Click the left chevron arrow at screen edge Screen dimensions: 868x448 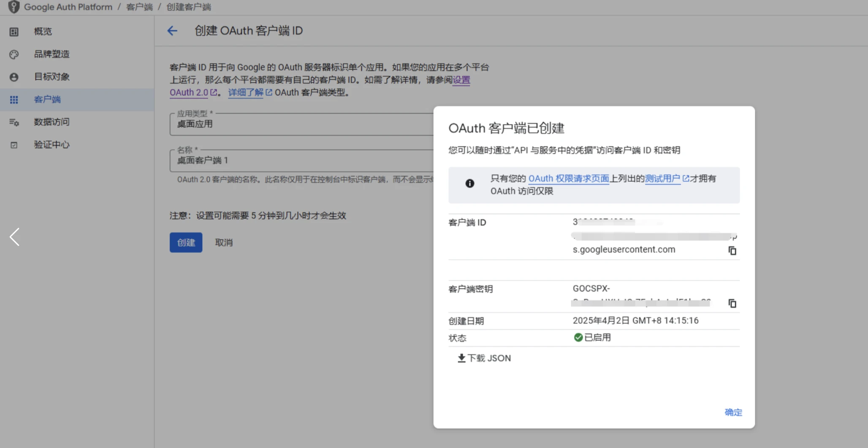(x=14, y=237)
